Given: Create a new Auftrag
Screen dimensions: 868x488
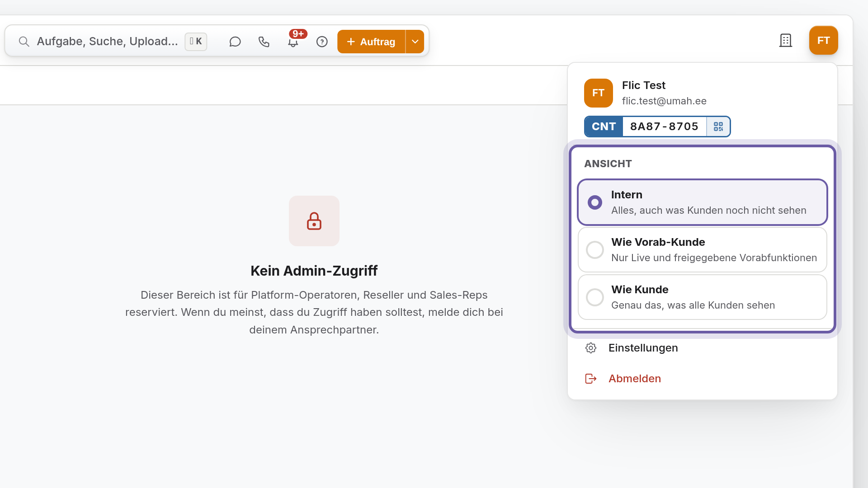Looking at the screenshot, I should pyautogui.click(x=371, y=42).
